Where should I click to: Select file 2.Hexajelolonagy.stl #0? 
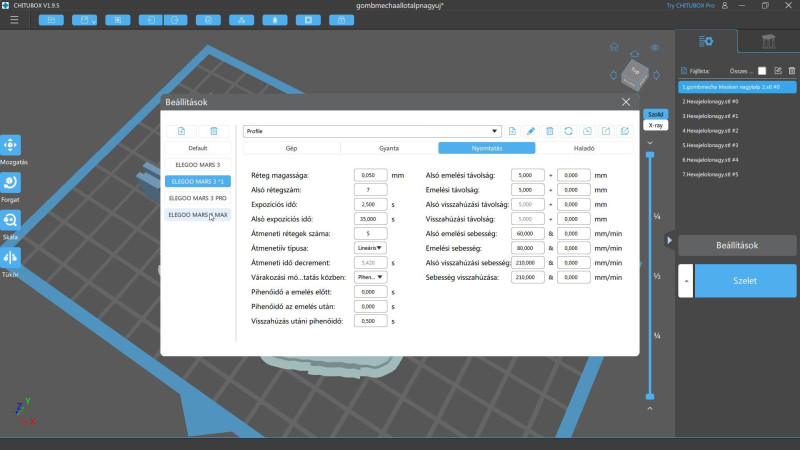tap(737, 102)
